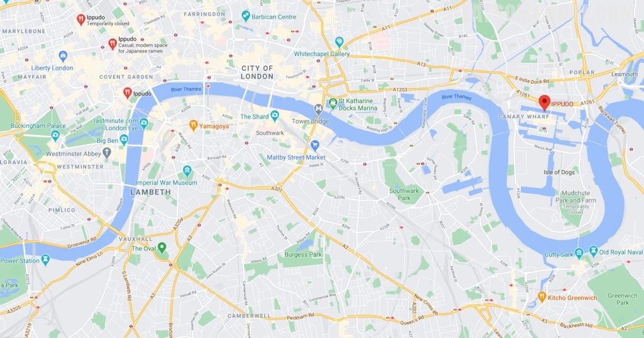Open the Barbican Centre landmark marker
The height and width of the screenshot is (338, 644).
tap(246, 16)
